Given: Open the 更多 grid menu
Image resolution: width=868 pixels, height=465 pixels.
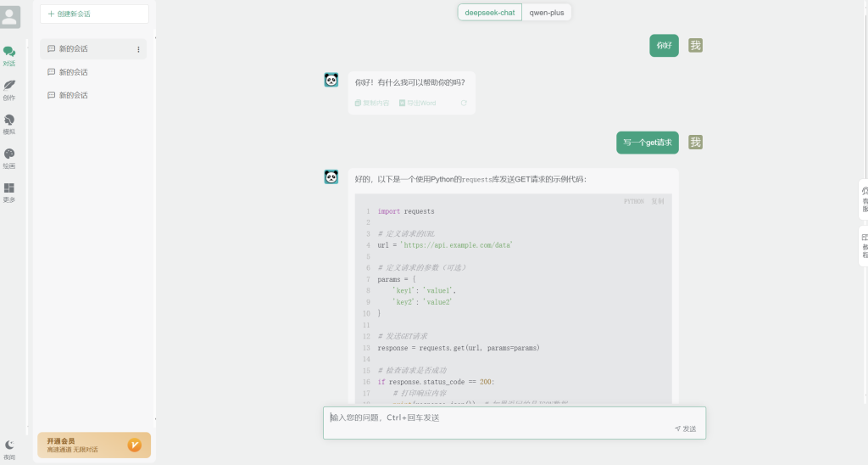Looking at the screenshot, I should coord(9,192).
